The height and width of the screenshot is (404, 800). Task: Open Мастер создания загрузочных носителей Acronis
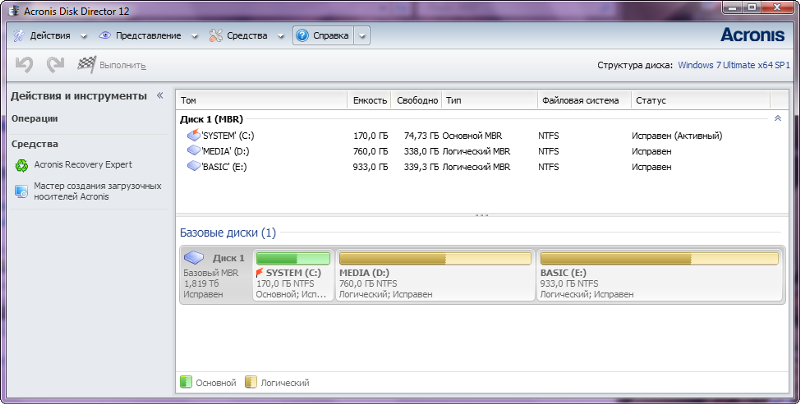pyautogui.click(x=97, y=191)
